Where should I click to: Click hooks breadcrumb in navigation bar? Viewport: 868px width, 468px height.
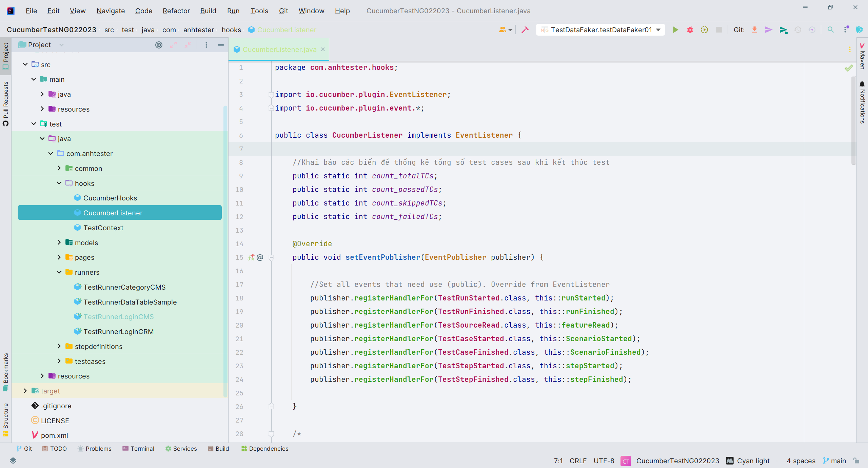point(231,30)
